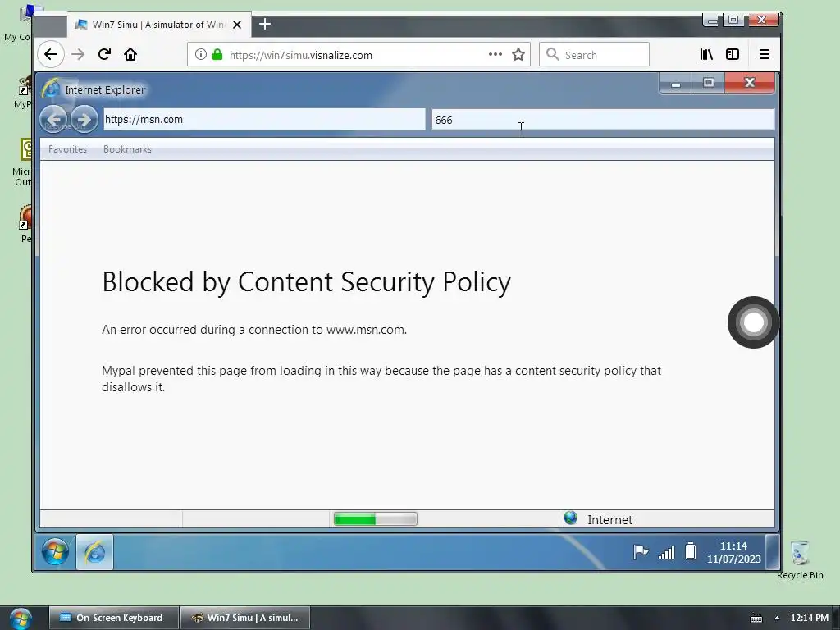Go forward in Internet Explorer simulator
The image size is (840, 630).
point(84,119)
